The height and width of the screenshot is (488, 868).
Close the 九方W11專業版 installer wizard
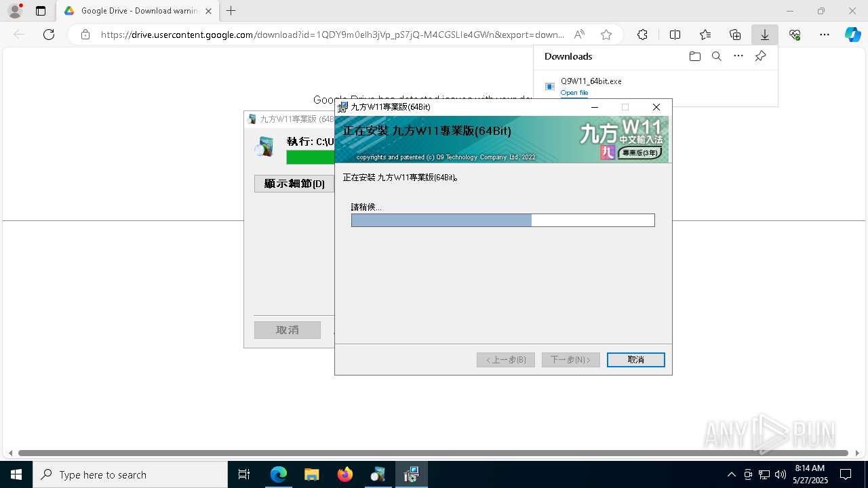(x=656, y=107)
